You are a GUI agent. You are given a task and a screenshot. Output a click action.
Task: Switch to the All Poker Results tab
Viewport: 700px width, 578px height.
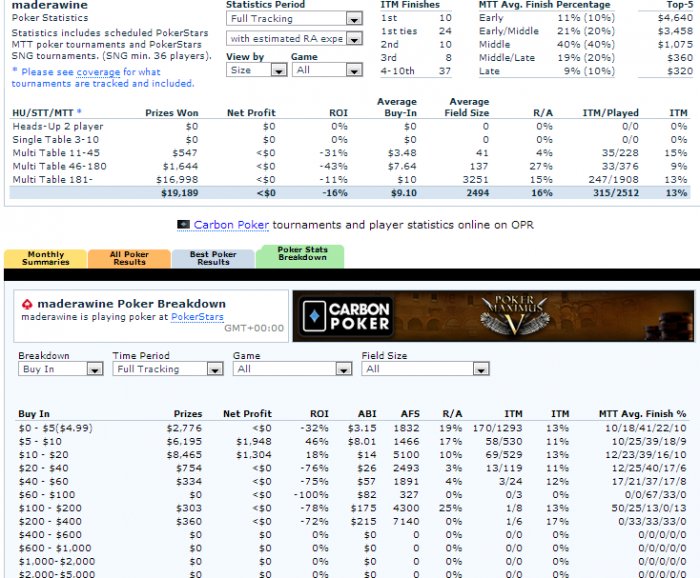click(129, 258)
